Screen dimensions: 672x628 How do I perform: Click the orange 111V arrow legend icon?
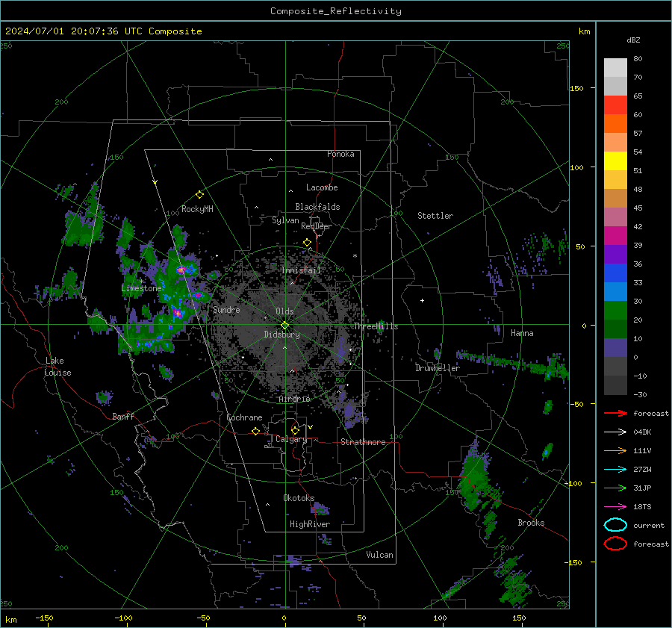615,450
